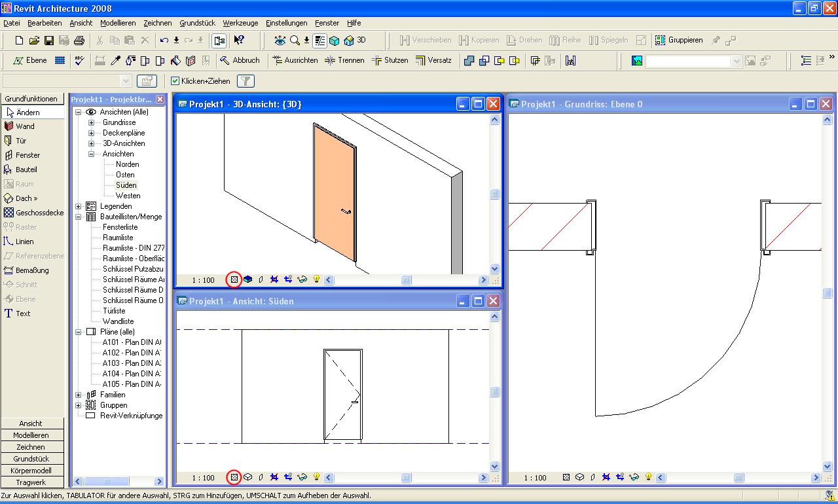Image resolution: width=838 pixels, height=504 pixels.
Task: Click the project browser horizontal scrollbar
Action: point(118,482)
